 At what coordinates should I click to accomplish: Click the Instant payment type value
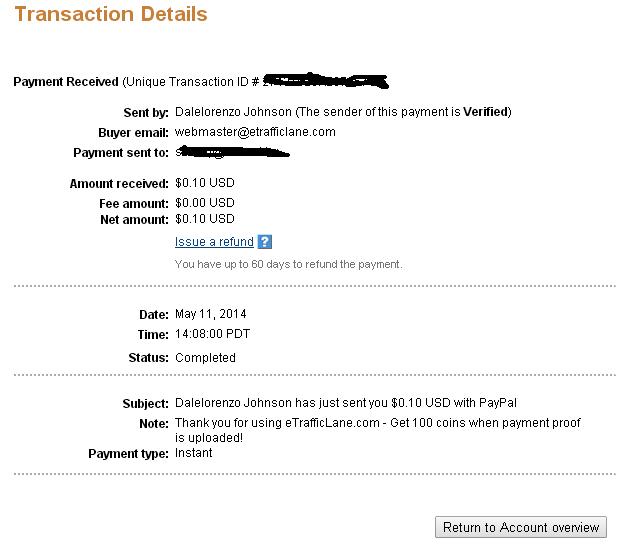point(193,453)
